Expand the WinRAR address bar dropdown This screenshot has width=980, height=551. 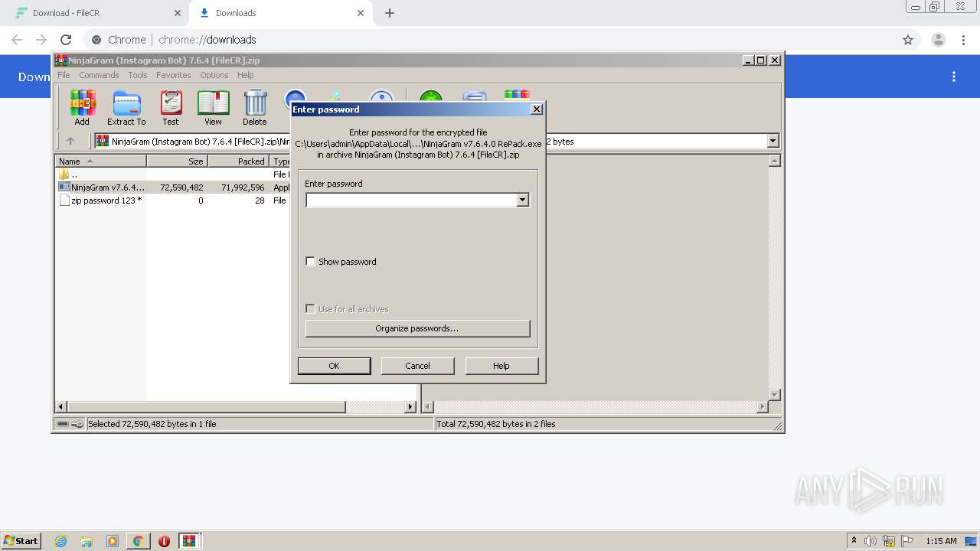pyautogui.click(x=773, y=141)
